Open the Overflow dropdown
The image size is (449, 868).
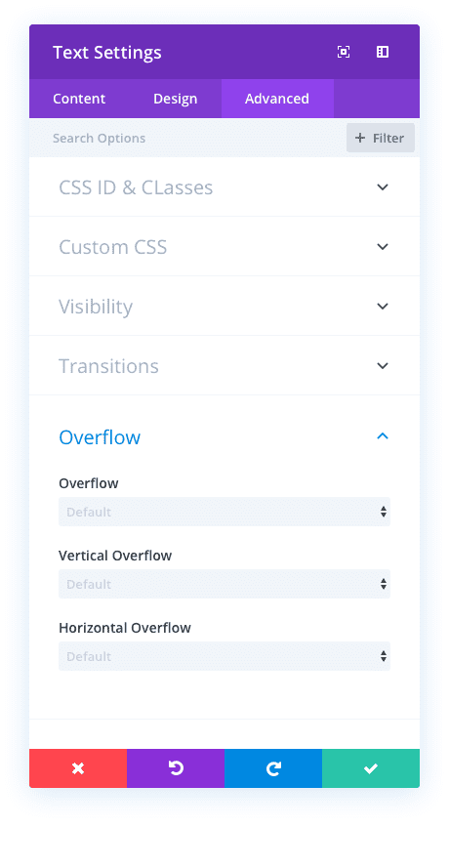pyautogui.click(x=224, y=512)
